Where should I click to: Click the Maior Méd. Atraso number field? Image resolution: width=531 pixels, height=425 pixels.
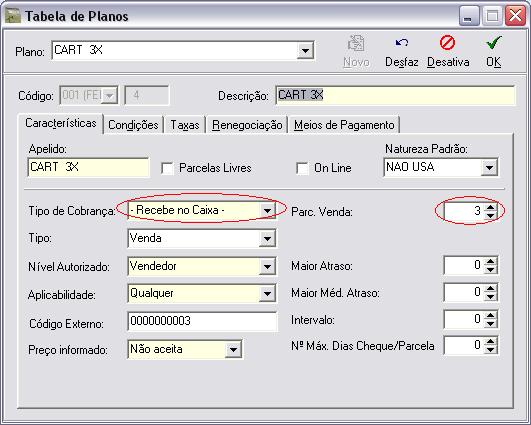pos(464,293)
